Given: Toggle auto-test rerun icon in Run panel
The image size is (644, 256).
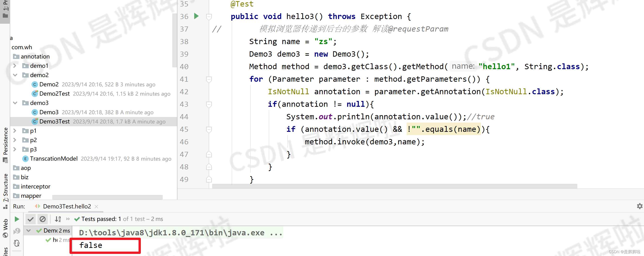Looking at the screenshot, I should pos(17,243).
